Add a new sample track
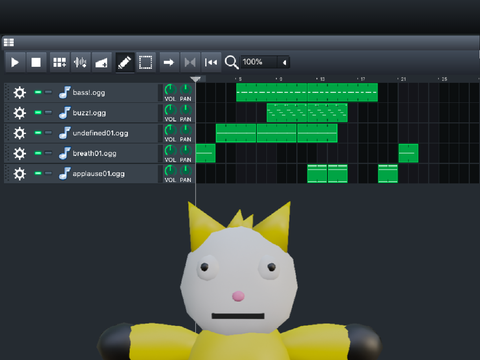 (x=80, y=62)
